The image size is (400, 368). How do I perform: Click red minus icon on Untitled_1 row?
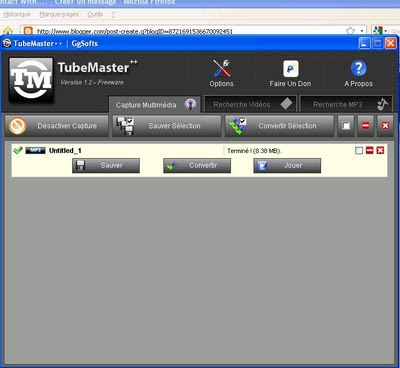pyautogui.click(x=370, y=150)
